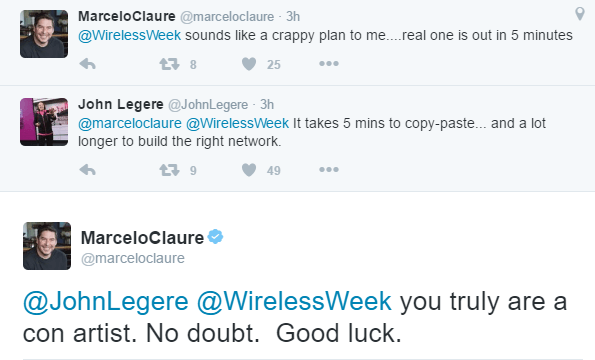Like MarceloClaure's tweet with 25 likes
The height and width of the screenshot is (360, 595).
point(249,64)
